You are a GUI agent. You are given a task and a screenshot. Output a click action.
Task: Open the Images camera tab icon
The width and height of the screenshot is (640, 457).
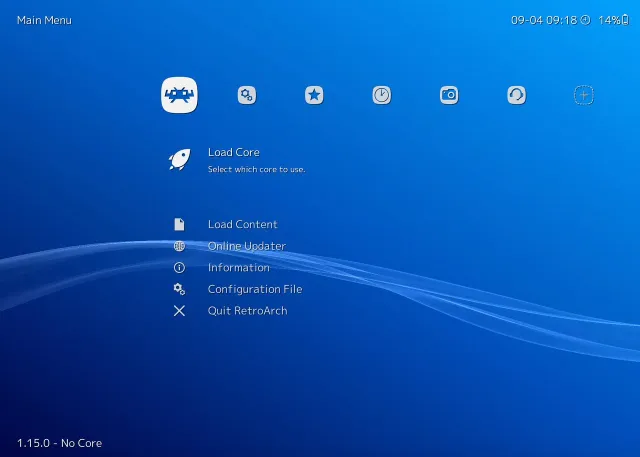point(449,95)
